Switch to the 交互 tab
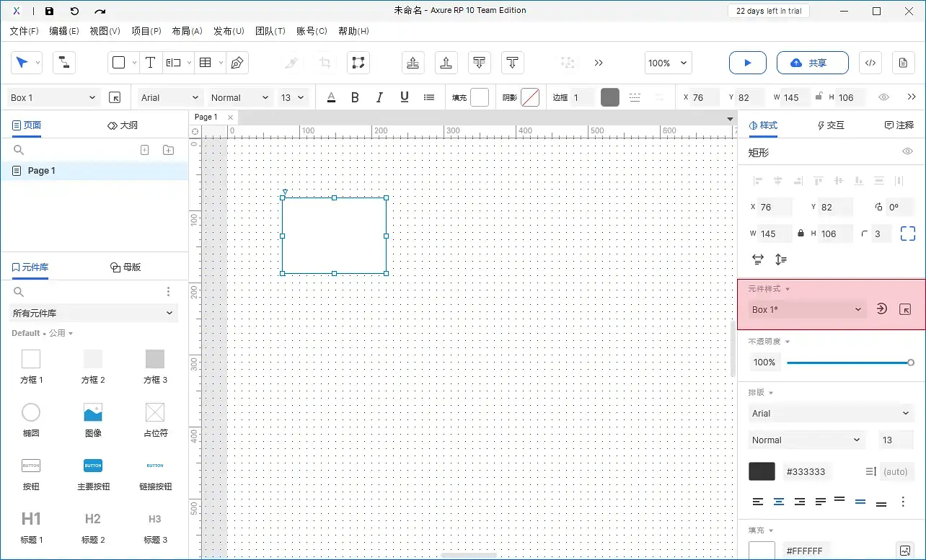Image resolution: width=926 pixels, height=560 pixels. tap(831, 125)
